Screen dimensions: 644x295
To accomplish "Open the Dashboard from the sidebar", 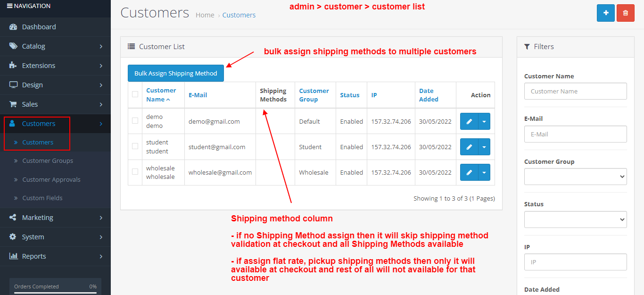I will click(x=14, y=26).
